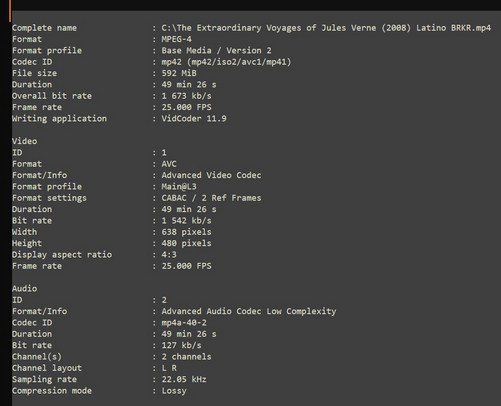Image resolution: width=501 pixels, height=406 pixels.
Task: Select the AVC format value
Action: 169,164
